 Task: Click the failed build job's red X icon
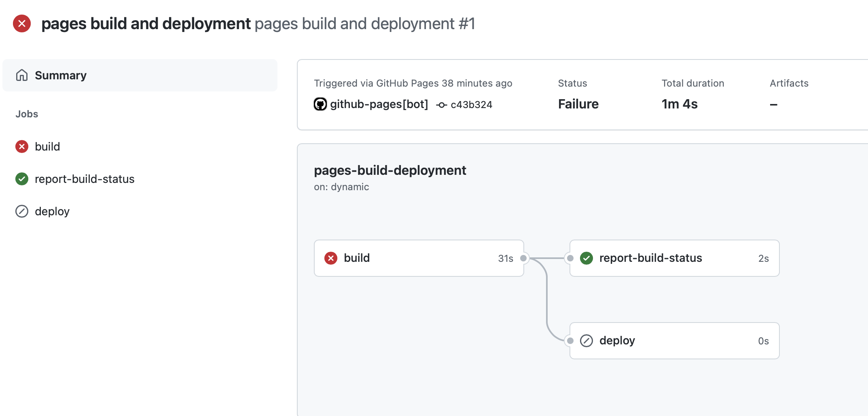point(21,146)
